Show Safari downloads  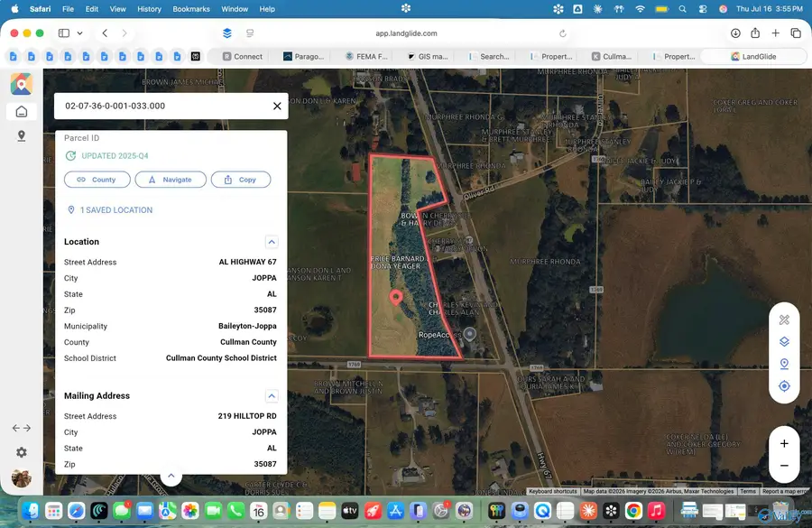(735, 33)
